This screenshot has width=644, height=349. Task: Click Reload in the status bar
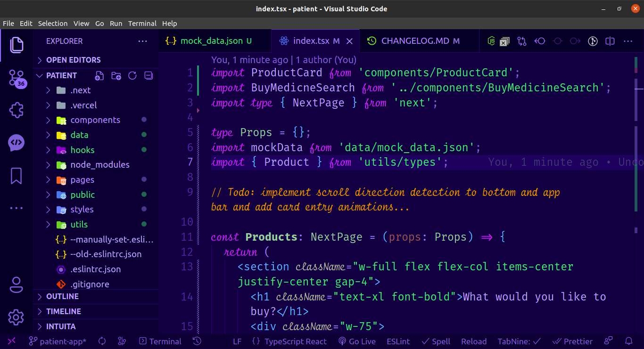click(474, 341)
